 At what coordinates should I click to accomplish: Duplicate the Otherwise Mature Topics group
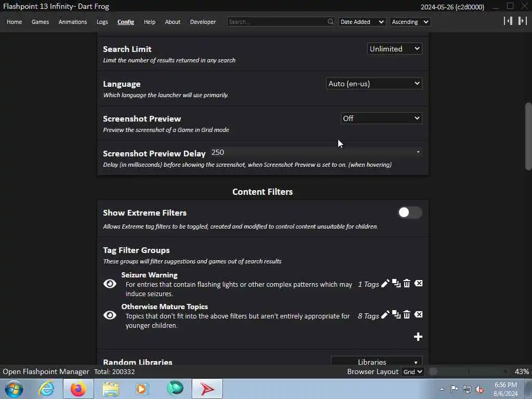pos(396,314)
